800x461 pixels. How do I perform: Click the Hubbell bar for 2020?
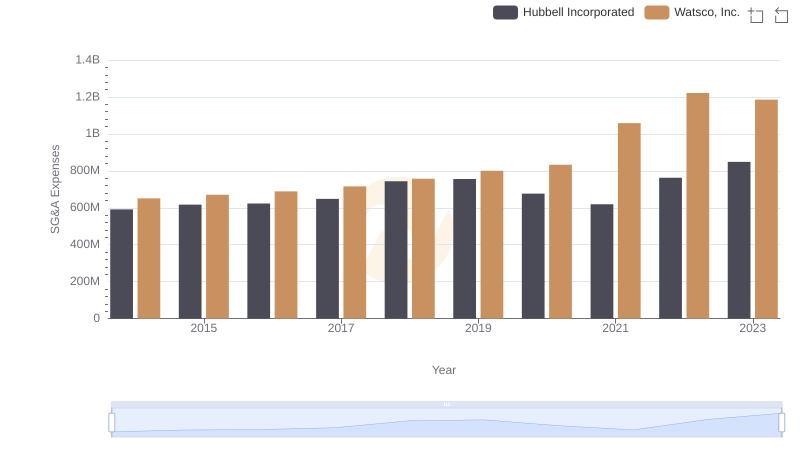click(x=533, y=256)
